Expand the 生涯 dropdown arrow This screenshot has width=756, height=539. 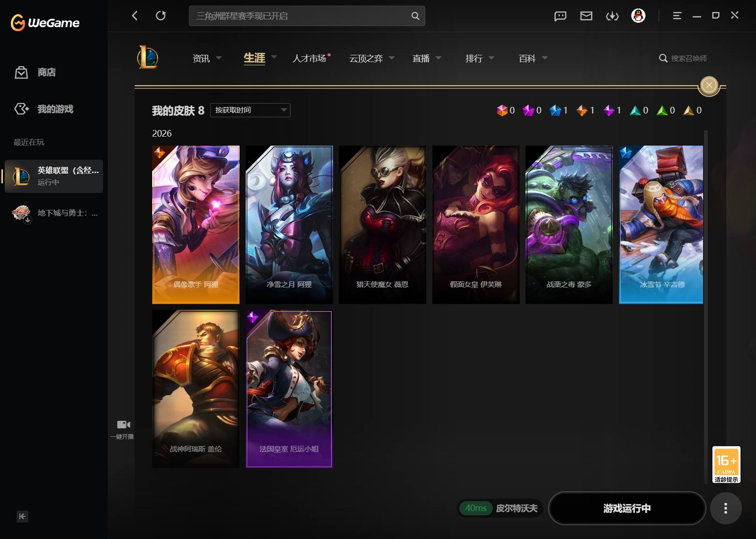(274, 57)
